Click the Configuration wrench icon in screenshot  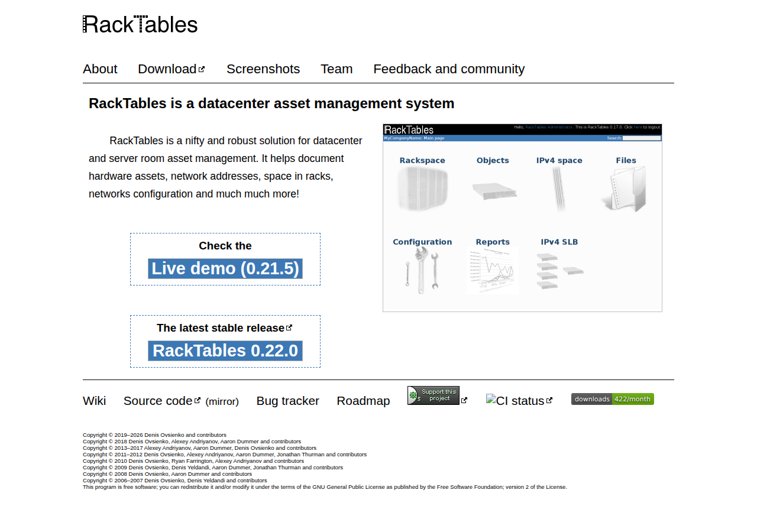coord(422,271)
